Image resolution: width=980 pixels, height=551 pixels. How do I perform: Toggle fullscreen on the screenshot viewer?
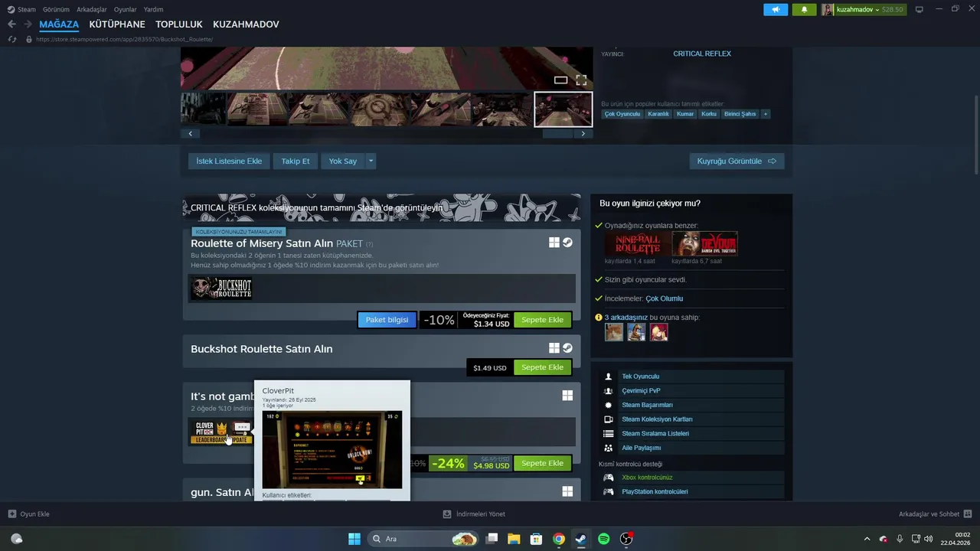click(581, 80)
